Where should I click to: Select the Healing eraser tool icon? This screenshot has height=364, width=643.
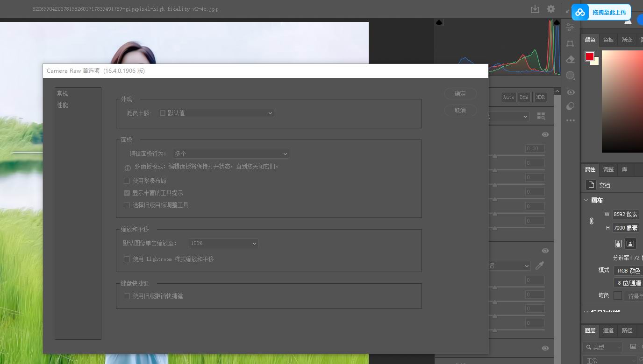pos(570,59)
